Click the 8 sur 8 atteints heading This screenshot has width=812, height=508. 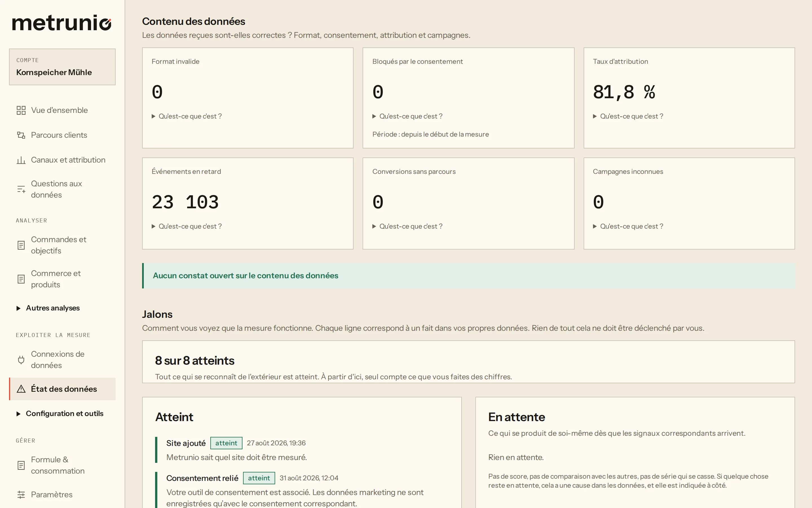tap(195, 360)
